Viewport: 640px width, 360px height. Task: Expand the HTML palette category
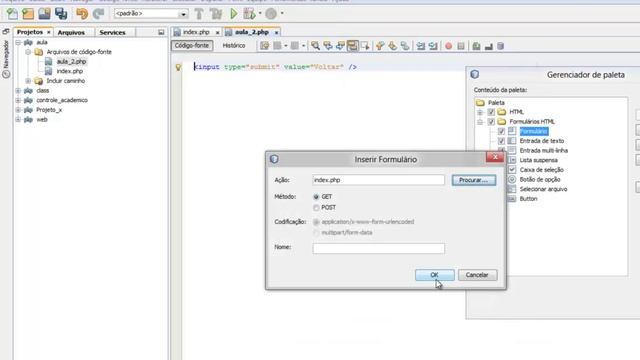[x=480, y=112]
